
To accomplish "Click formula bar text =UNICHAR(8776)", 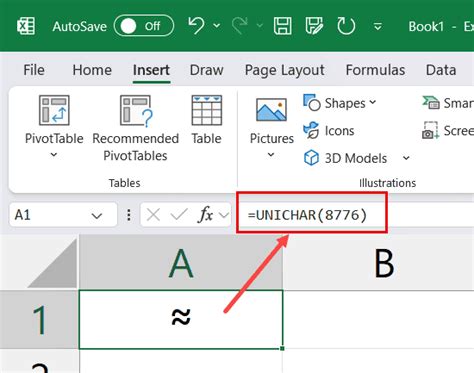I will tap(307, 215).
